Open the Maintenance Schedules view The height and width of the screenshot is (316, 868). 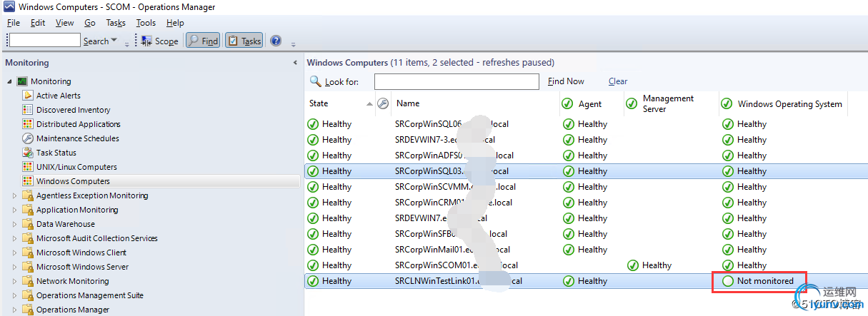click(78, 138)
